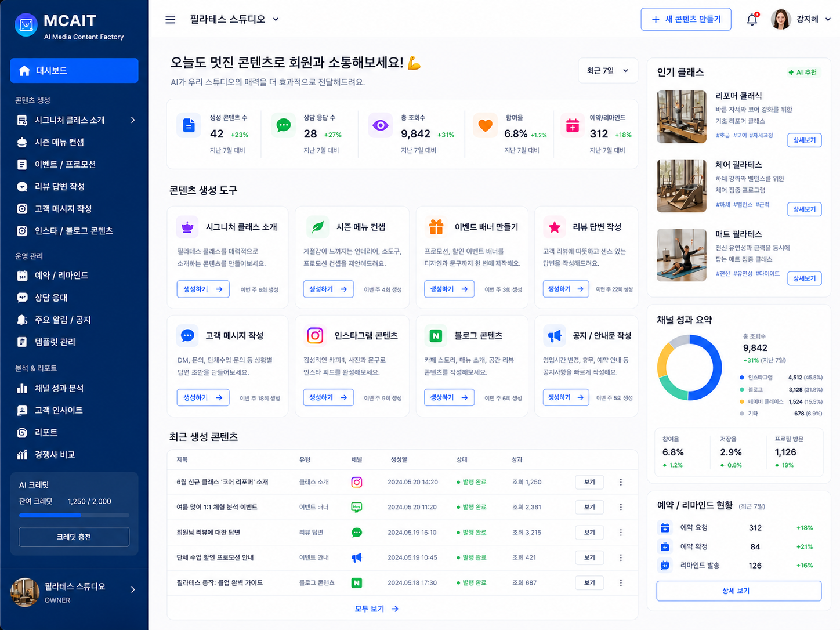Expand 필라테스 스튜디오 OWNER chevron in sidebar
Screen dimensions: 840x630
point(133,589)
